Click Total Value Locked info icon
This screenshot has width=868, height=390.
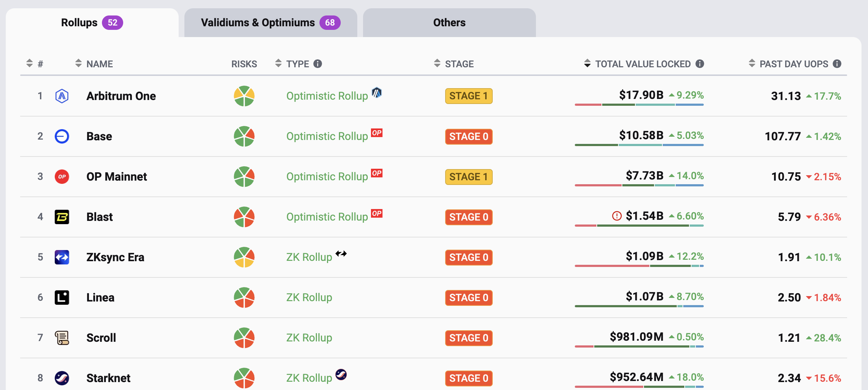coord(700,64)
